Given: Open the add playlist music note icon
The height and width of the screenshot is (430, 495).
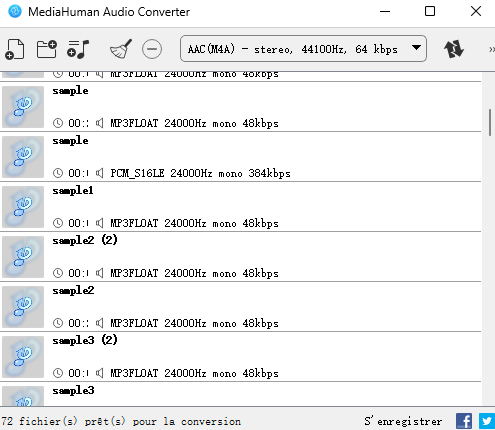Looking at the screenshot, I should click(78, 49).
